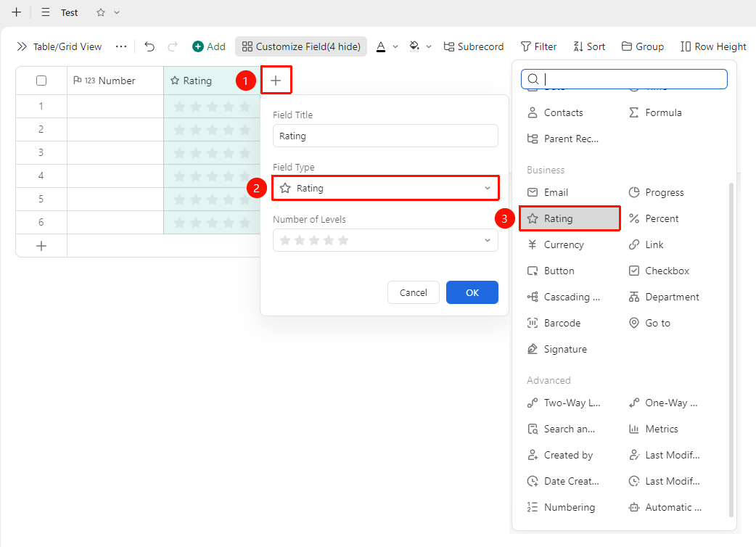This screenshot has width=756, height=547.
Task: Open the three-dots view options menu
Action: tap(121, 46)
